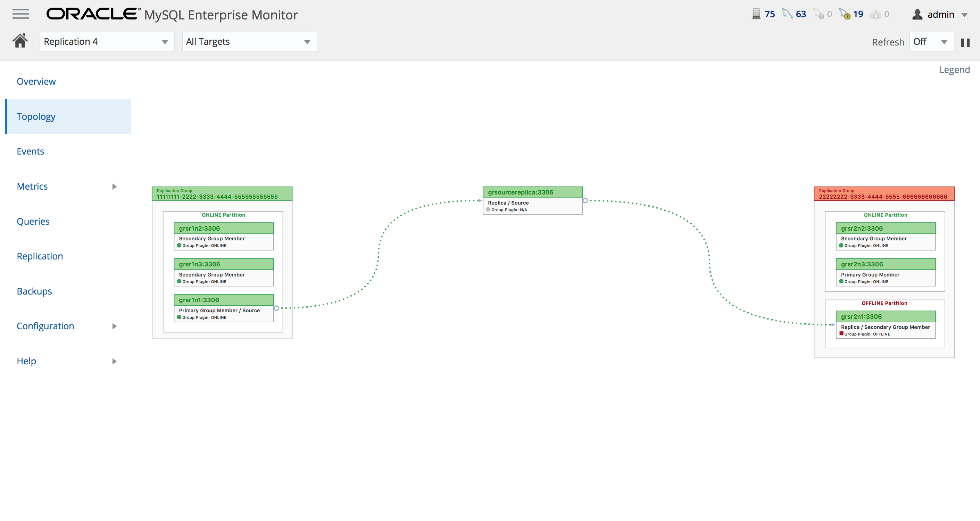Viewport: 980px width, 521px height.
Task: Click the source connector circle on grsourcereplica:3306
Action: tap(585, 200)
